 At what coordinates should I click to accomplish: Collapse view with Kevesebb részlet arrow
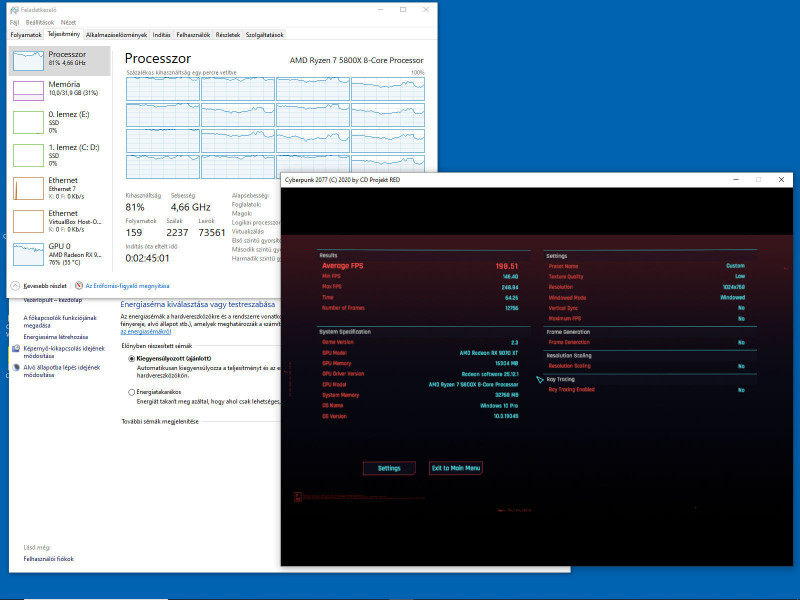tap(15, 286)
